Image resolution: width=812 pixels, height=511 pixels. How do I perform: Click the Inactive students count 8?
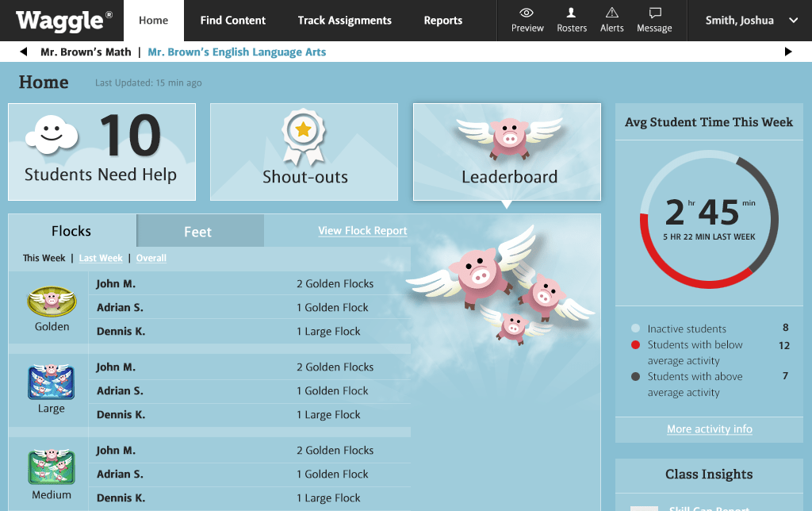point(786,328)
